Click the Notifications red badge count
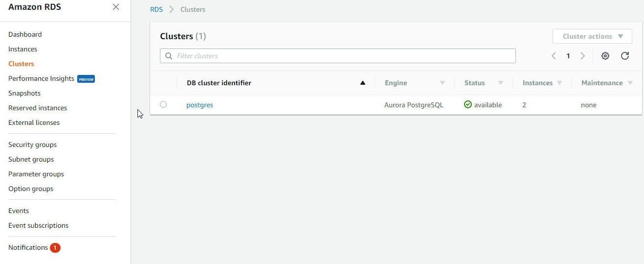 55,247
